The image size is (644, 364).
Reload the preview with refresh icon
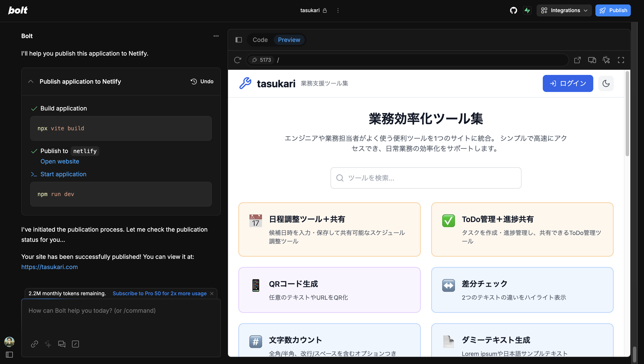point(237,60)
